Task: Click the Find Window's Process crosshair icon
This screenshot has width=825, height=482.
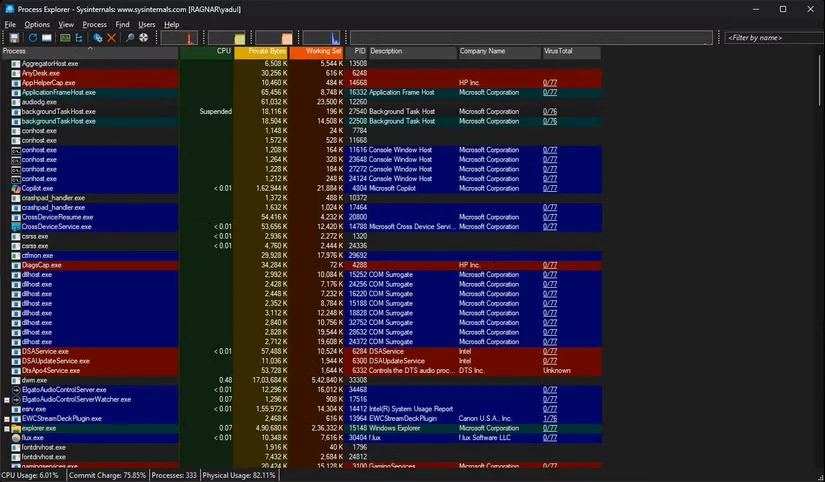Action: click(144, 38)
